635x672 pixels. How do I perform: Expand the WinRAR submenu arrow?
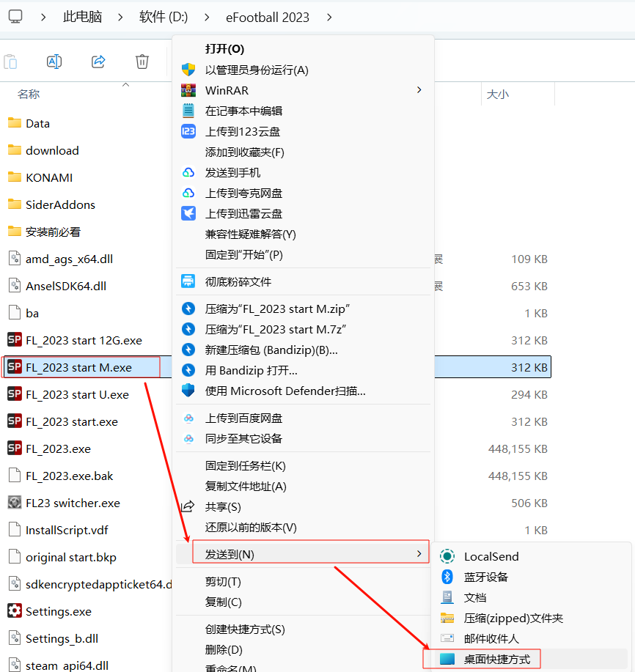point(419,90)
